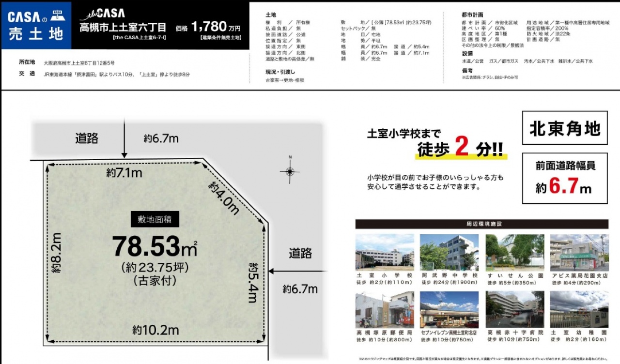Click the 約5.4m east side dimension

coord(253,282)
